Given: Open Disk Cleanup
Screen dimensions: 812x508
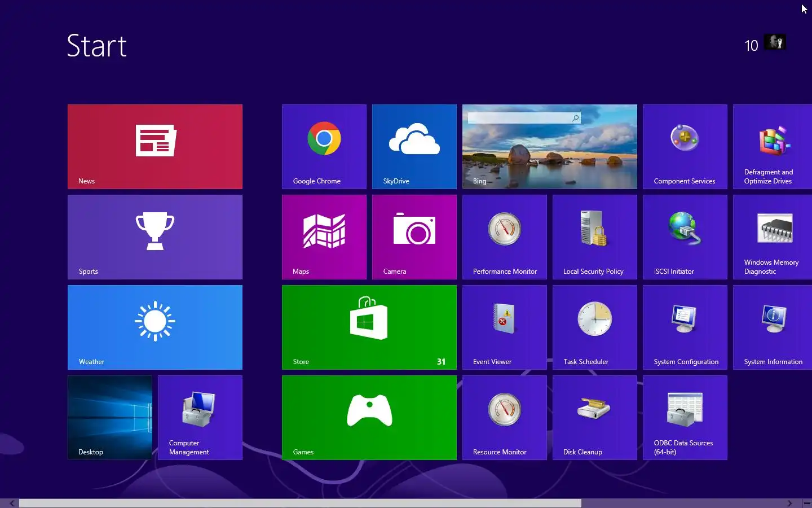Looking at the screenshot, I should point(595,418).
